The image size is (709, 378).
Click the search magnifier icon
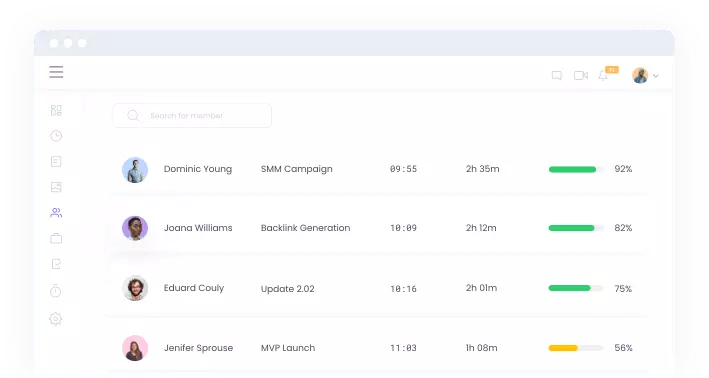pyautogui.click(x=133, y=116)
